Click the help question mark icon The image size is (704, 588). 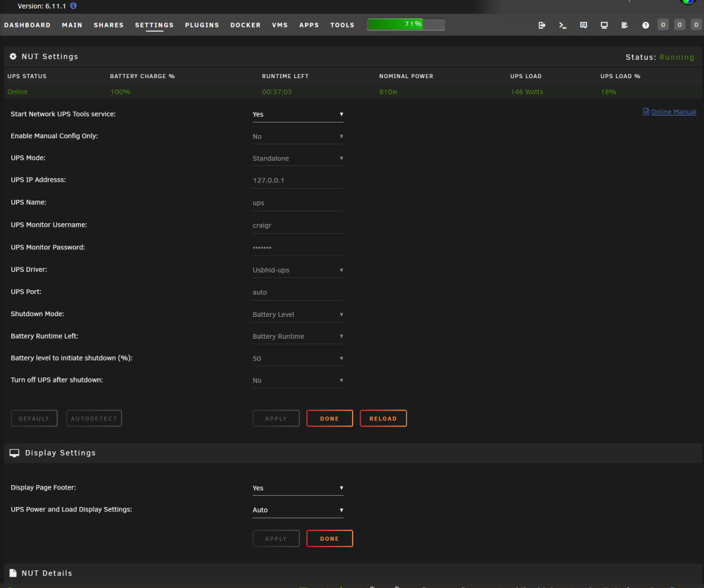coord(645,25)
